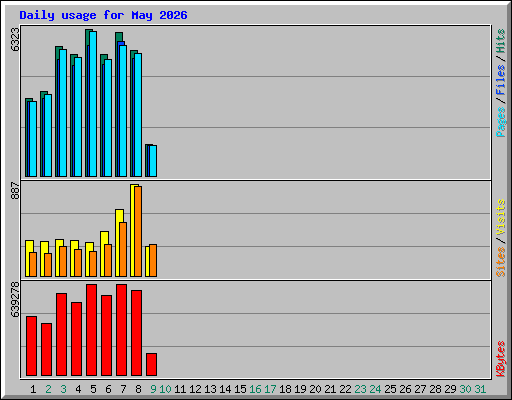Screen dimensions: 512x400
Task: Click the "KBytes" legend label
Action: coord(500,359)
